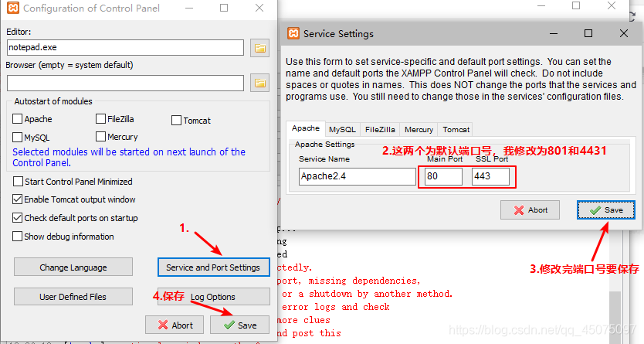Save the Service Settings dialog
644x344 pixels.
point(606,210)
